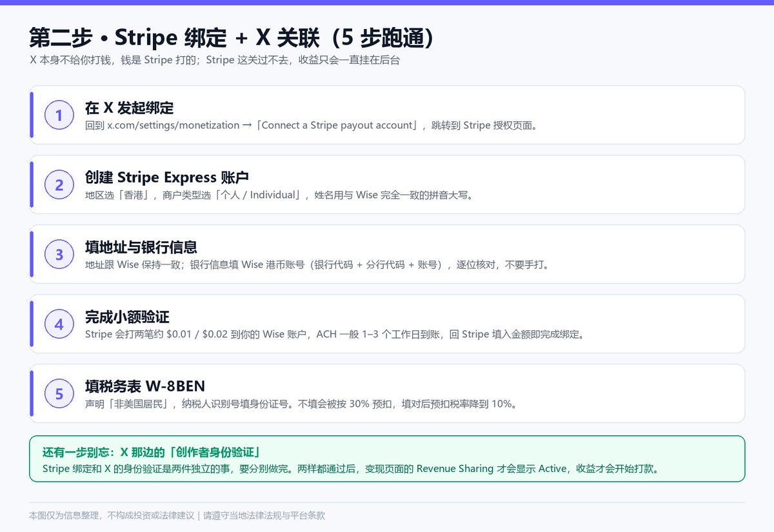Click the x.com/settings/monetization description line
Image resolution: width=774 pixels, height=532 pixels.
click(x=312, y=125)
